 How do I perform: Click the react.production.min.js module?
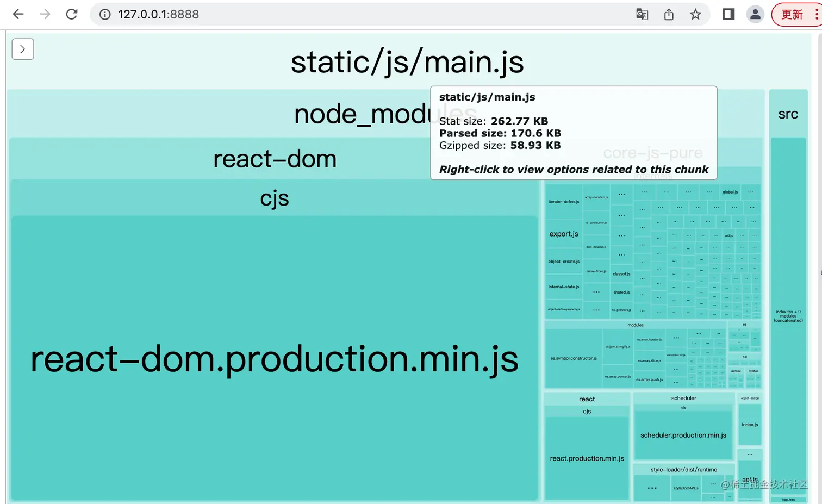click(x=587, y=458)
